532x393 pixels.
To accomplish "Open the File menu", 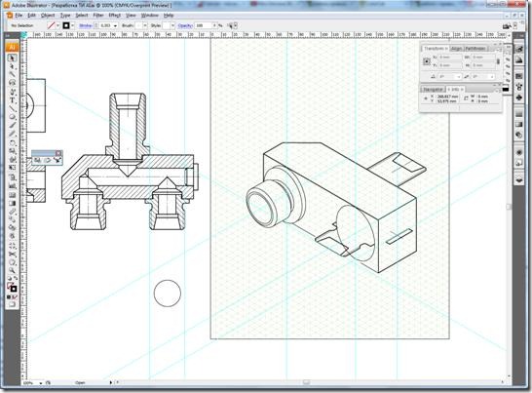I will [19, 16].
